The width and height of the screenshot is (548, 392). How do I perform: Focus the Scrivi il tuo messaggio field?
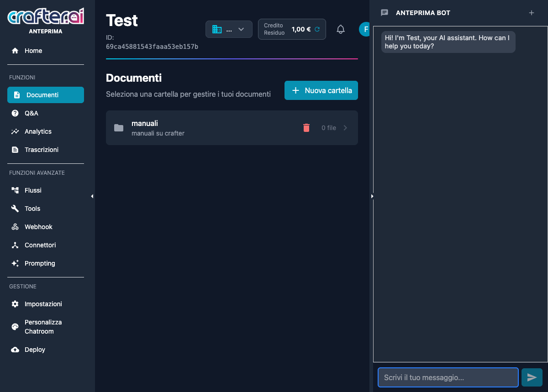tap(448, 377)
